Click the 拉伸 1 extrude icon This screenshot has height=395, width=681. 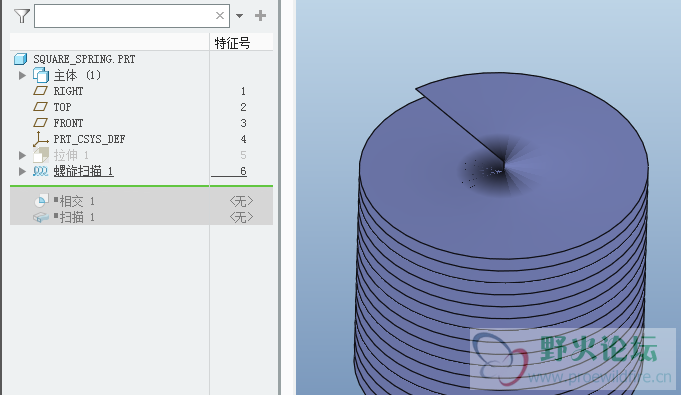41,155
